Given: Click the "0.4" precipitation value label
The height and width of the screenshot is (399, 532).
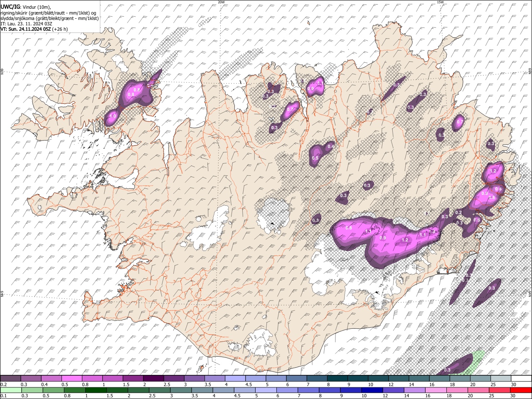Looking at the screenshot, I should point(331,146).
